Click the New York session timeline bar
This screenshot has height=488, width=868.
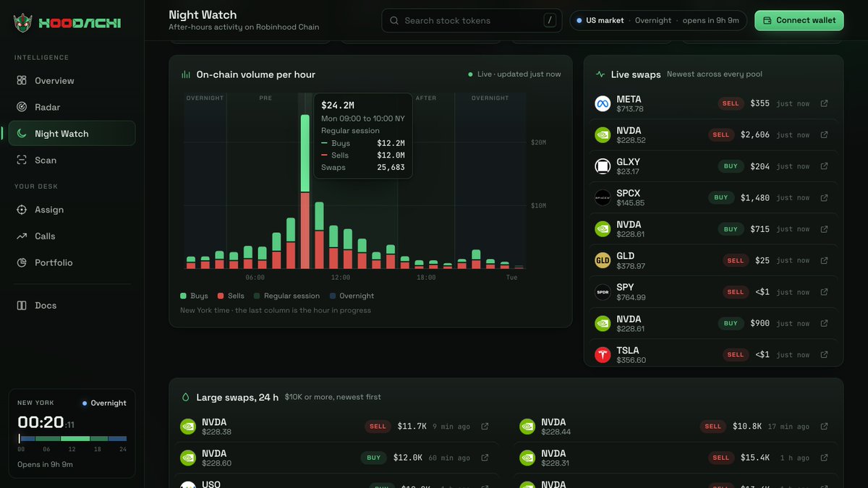73,439
